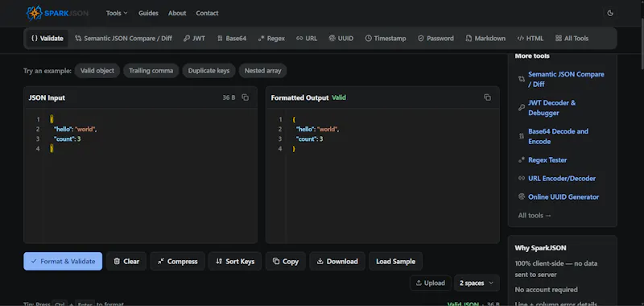Click the "count" key in JSON Input
644x306 pixels.
(64, 139)
